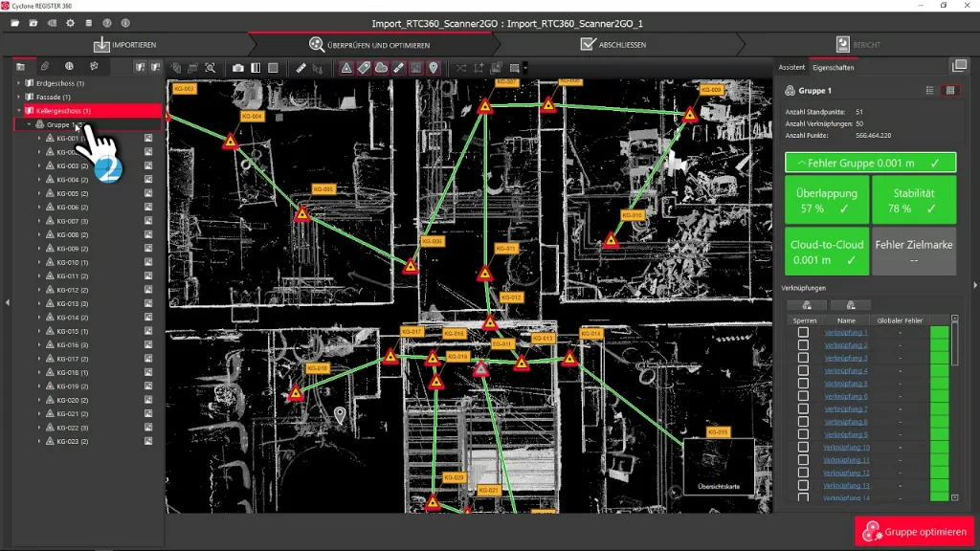Viewport: 980px width, 551px height.
Task: Click the Übersichtskarte overview map thumbnail
Action: point(718,467)
